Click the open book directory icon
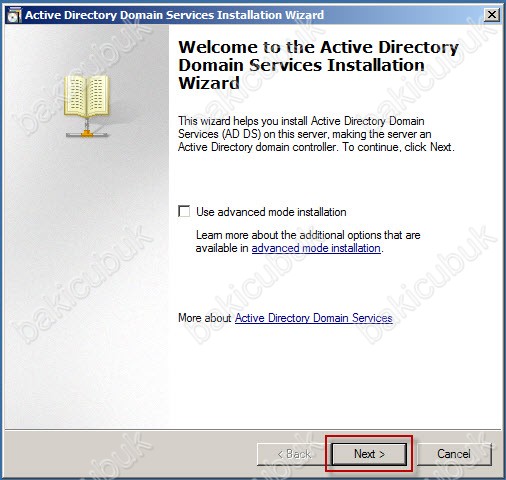The height and width of the screenshot is (480, 506). pos(87,96)
